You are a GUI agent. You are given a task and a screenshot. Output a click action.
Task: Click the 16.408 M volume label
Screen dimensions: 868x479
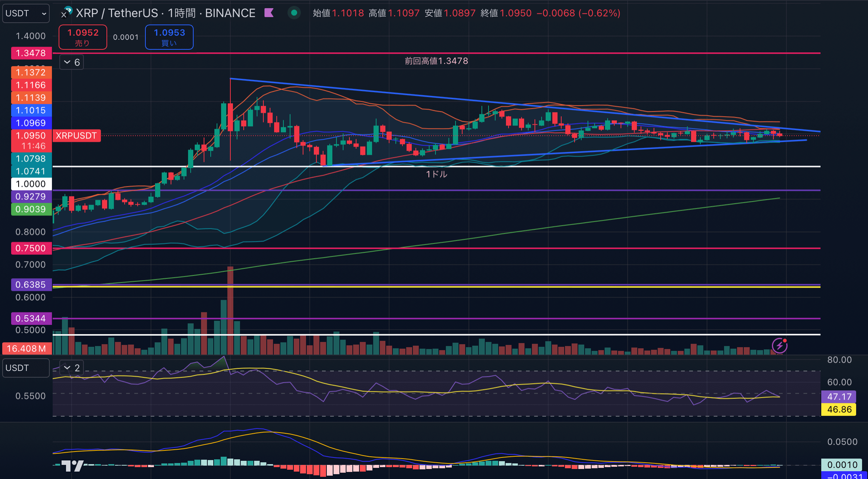point(27,348)
